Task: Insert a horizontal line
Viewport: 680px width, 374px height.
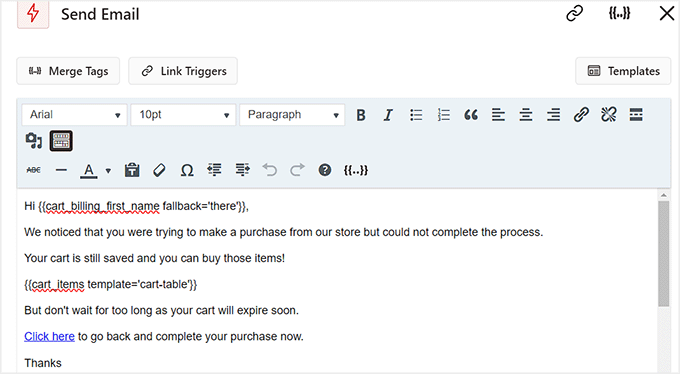Action: point(62,170)
